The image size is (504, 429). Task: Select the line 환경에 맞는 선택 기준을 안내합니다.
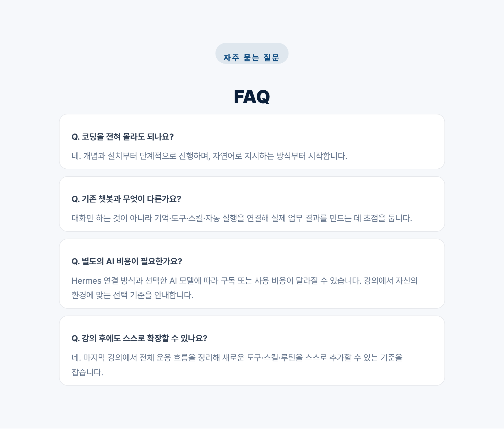click(x=132, y=295)
